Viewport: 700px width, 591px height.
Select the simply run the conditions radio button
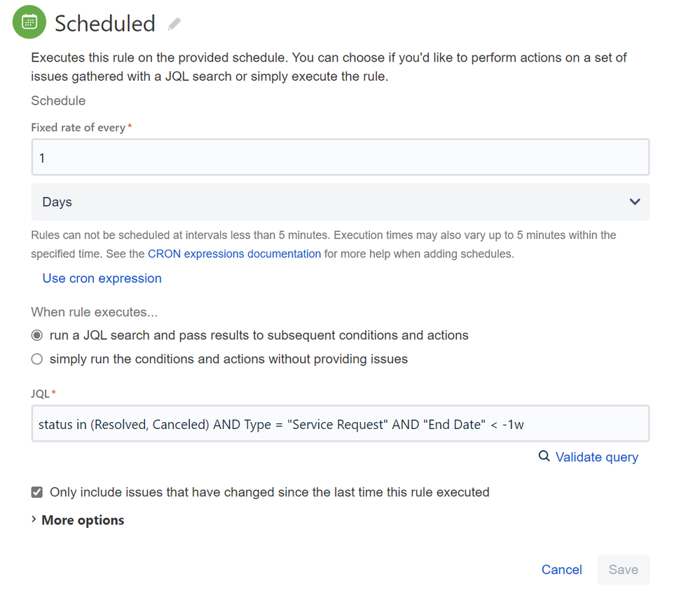(37, 359)
